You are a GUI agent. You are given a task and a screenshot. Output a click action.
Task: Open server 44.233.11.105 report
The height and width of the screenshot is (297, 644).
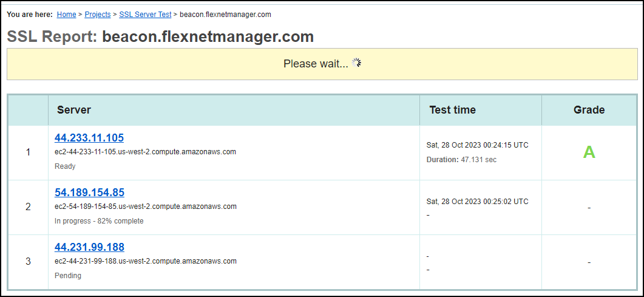[89, 138]
